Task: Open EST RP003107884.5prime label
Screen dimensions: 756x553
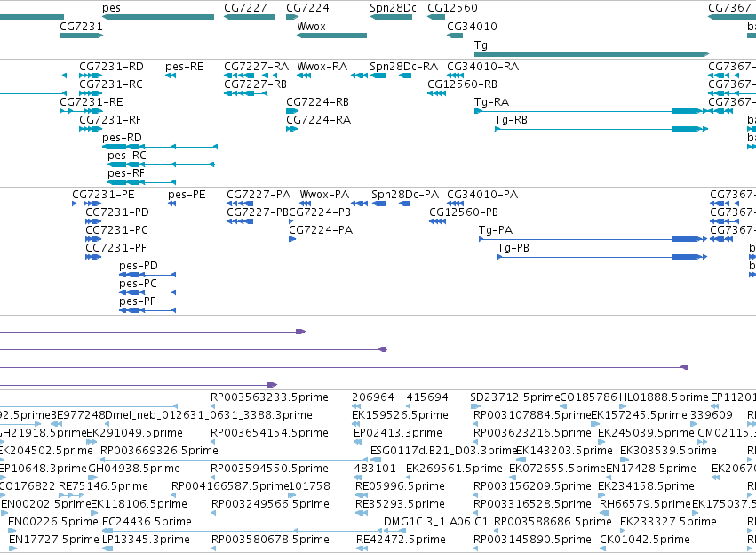Action: click(532, 415)
